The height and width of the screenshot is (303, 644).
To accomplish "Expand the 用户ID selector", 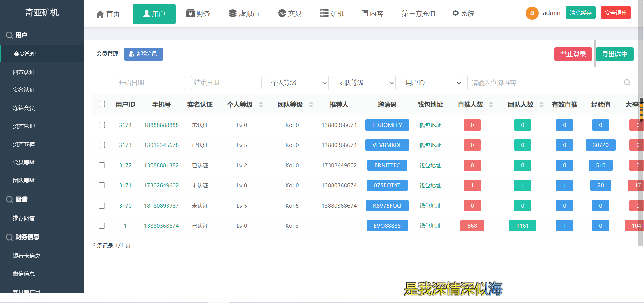I will pos(431,83).
